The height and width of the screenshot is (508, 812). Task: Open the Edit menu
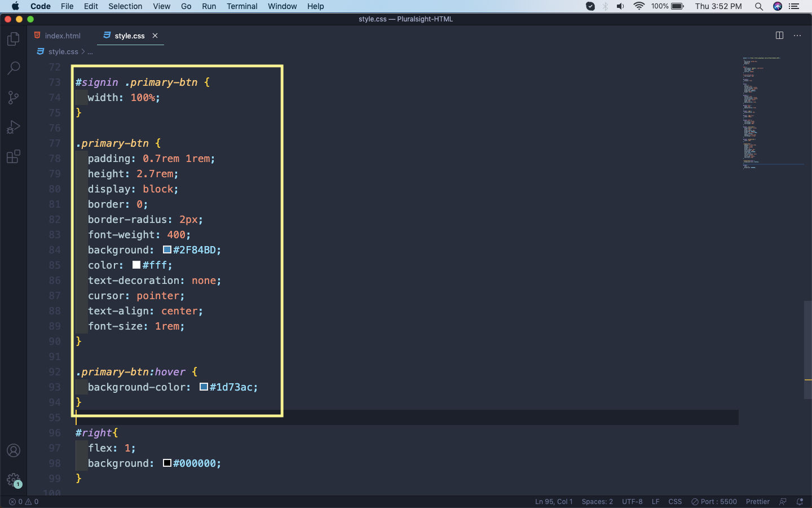[x=91, y=6]
